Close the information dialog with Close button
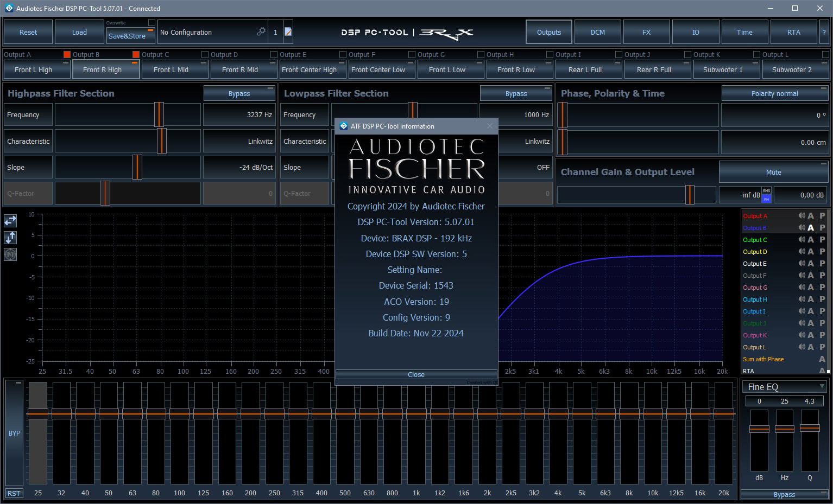This screenshot has height=504, width=833. point(416,374)
